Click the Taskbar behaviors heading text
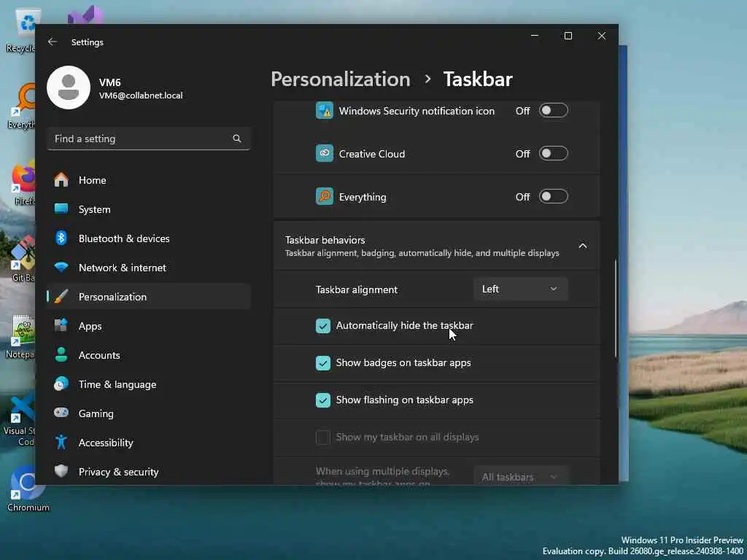Viewport: 747px width, 560px height. click(325, 240)
